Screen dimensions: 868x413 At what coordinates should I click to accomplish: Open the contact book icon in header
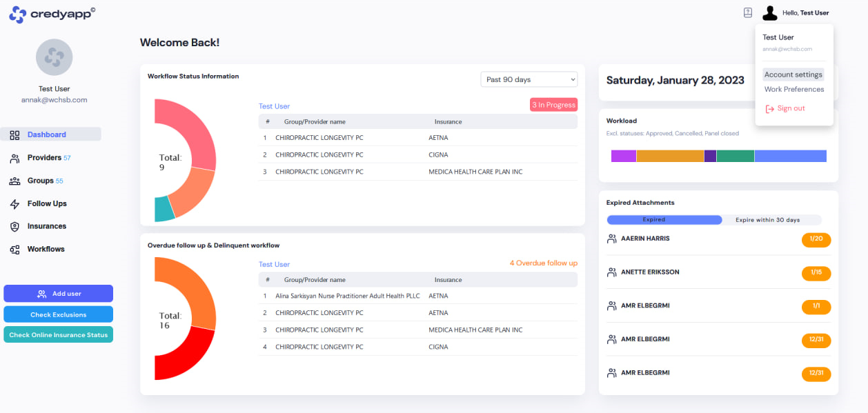tap(748, 12)
